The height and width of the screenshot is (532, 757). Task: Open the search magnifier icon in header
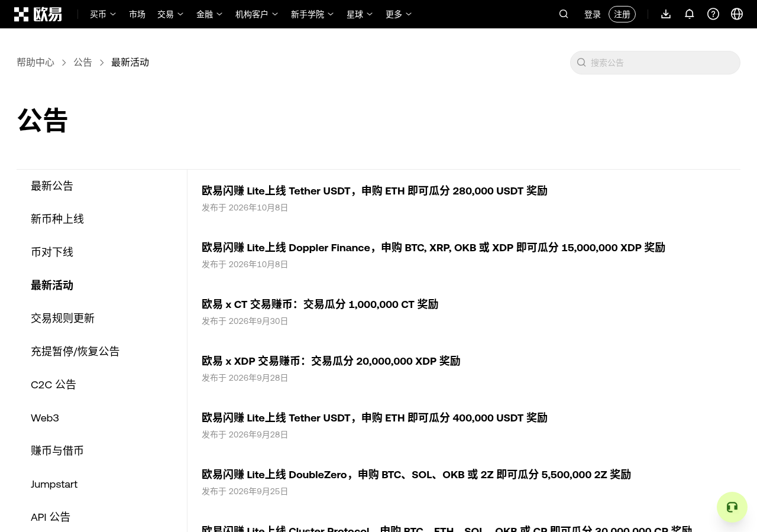click(x=564, y=14)
